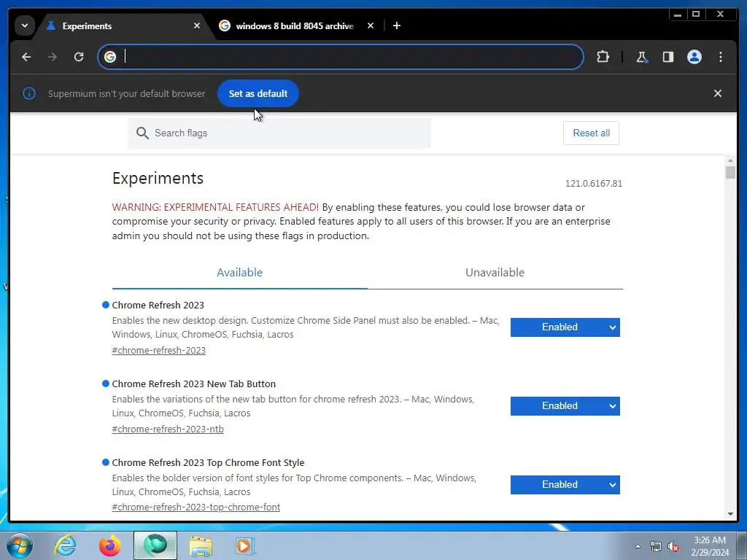Open Windows Media Player from taskbar
747x560 pixels.
245,545
